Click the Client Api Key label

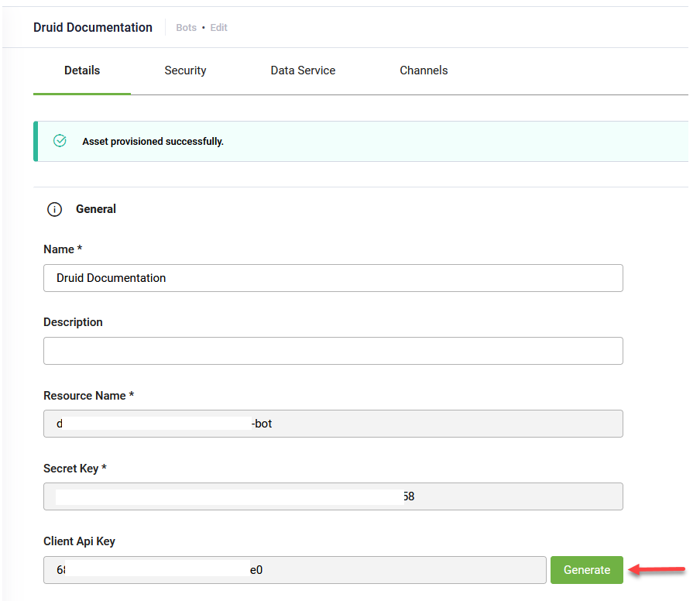coord(79,541)
